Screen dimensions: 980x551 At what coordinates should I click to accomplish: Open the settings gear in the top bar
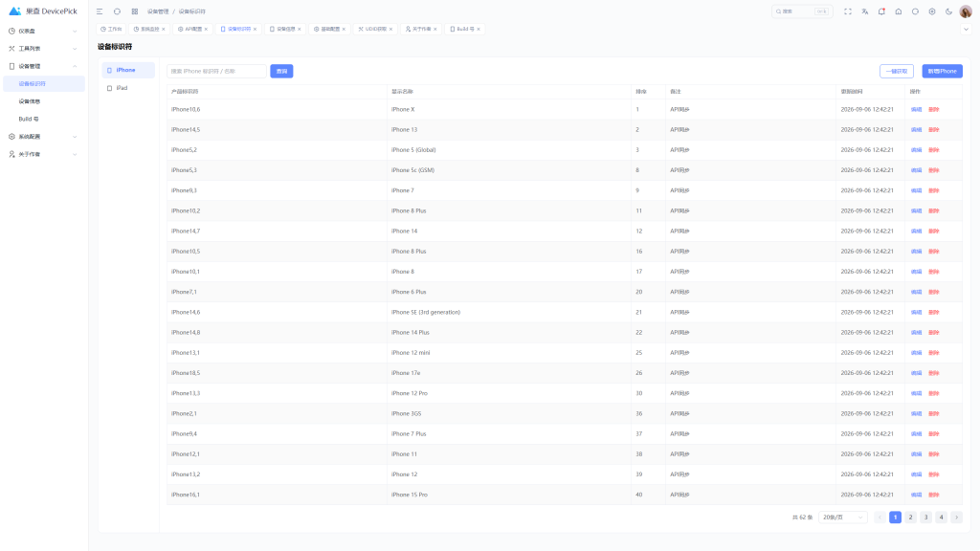932,11
